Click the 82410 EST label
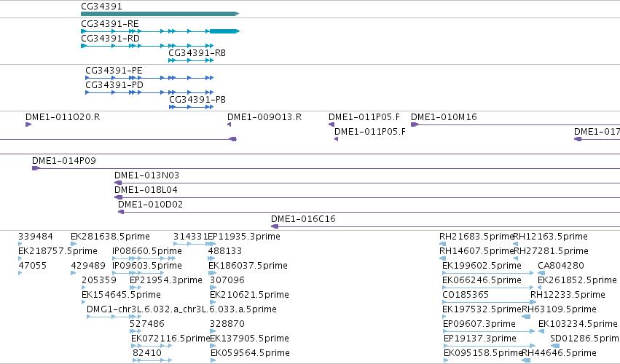Viewport: 620px width, 364px height. point(147,353)
